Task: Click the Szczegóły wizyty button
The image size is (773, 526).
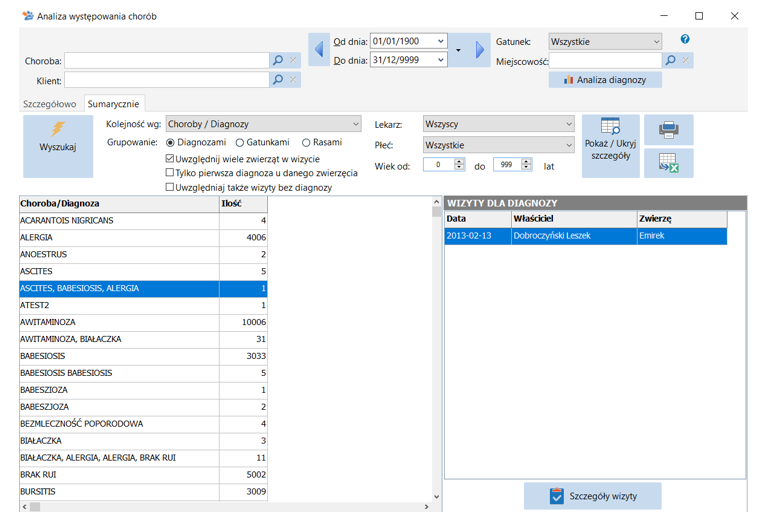Action: pos(593,496)
